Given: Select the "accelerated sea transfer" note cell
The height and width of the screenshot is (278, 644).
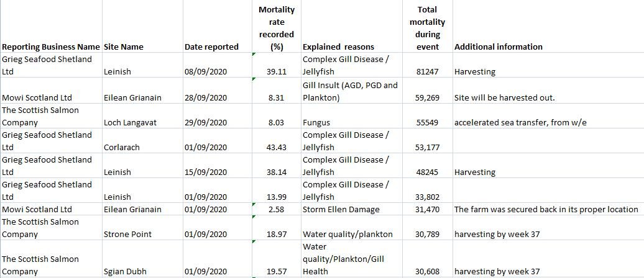Looking at the screenshot, I should click(x=520, y=122).
